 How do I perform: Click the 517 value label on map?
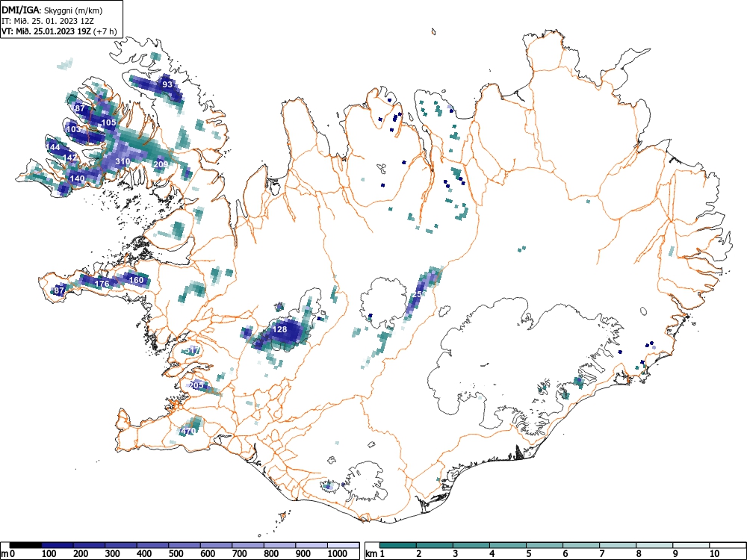[x=193, y=351]
